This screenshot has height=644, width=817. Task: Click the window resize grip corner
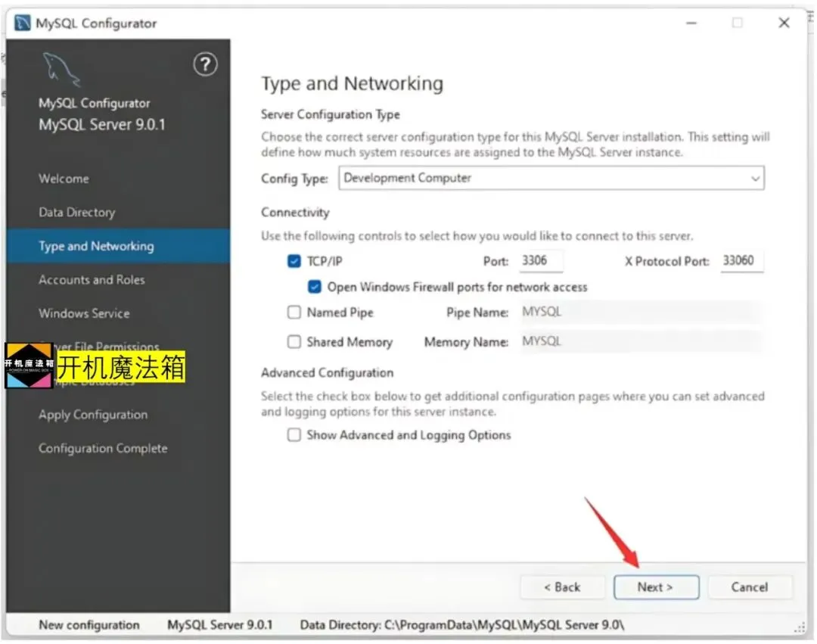pyautogui.click(x=800, y=627)
